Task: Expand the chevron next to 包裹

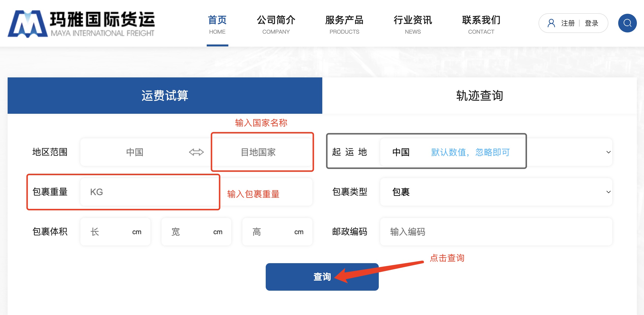Action: point(609,192)
